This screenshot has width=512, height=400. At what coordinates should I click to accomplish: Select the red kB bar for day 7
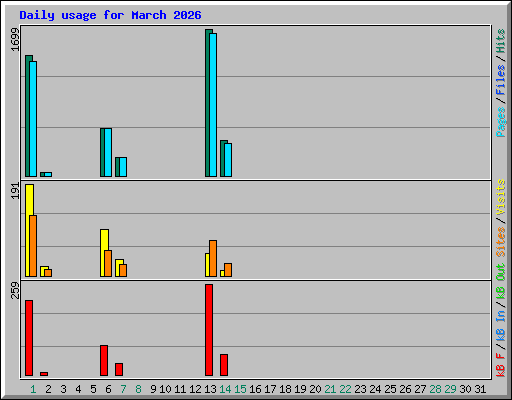click(119, 369)
